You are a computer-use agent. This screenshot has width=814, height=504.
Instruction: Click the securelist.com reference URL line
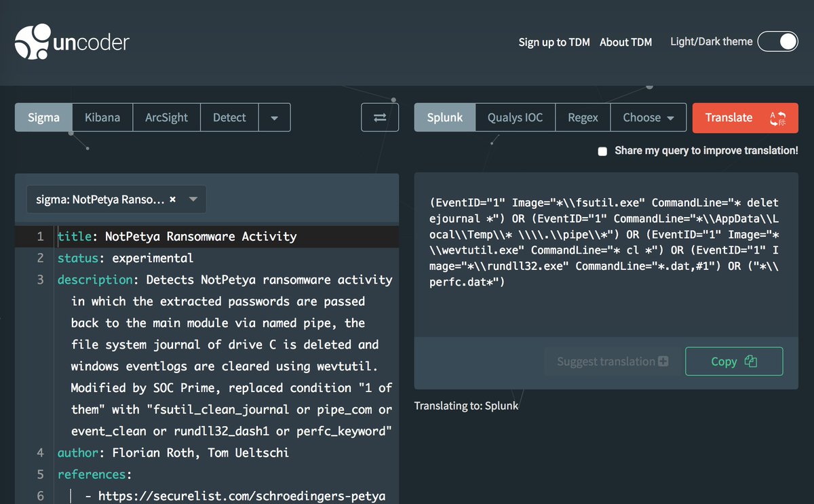click(x=235, y=496)
